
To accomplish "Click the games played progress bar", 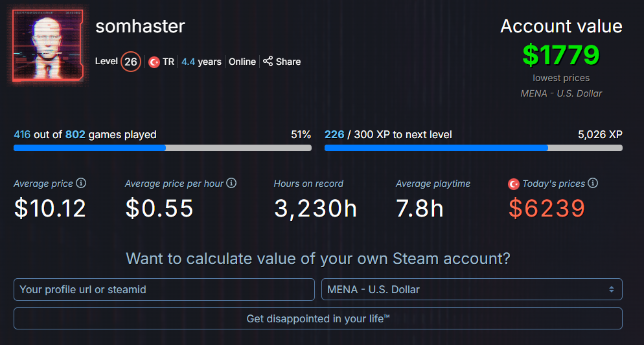I will pyautogui.click(x=162, y=148).
